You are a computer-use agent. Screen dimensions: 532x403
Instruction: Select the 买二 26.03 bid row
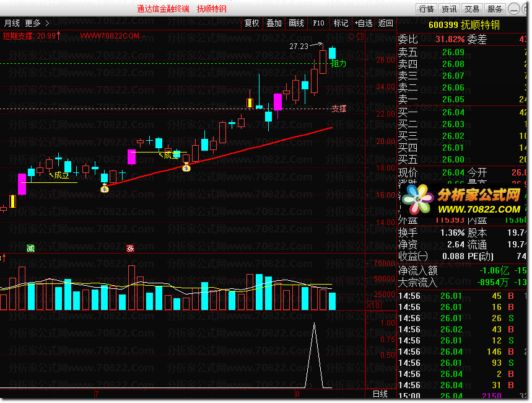pos(462,124)
